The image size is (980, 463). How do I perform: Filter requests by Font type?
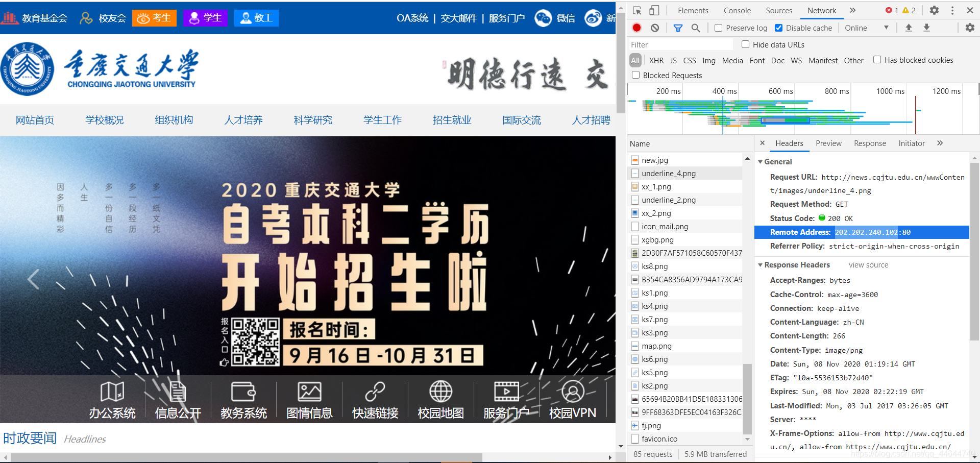pyautogui.click(x=757, y=60)
